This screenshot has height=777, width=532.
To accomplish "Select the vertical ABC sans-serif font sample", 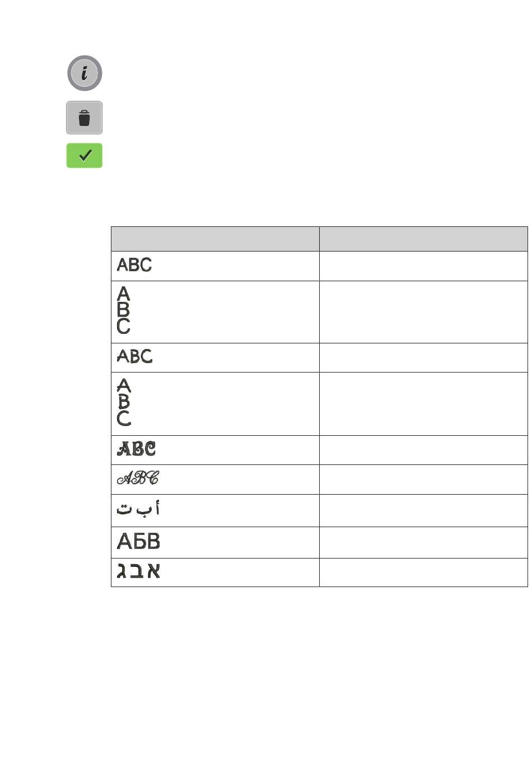I will coord(124,310).
